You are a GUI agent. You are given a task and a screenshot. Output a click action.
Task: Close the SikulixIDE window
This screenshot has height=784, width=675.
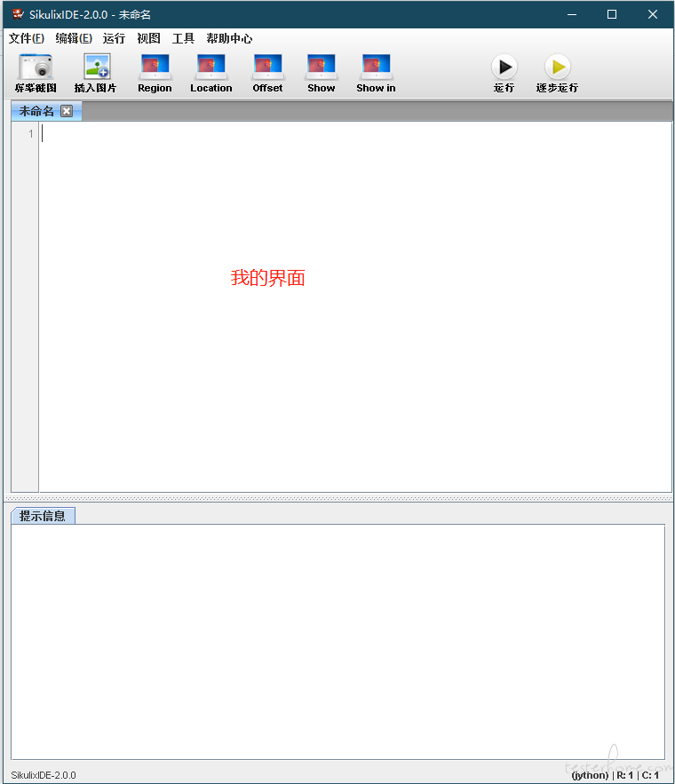click(x=653, y=14)
